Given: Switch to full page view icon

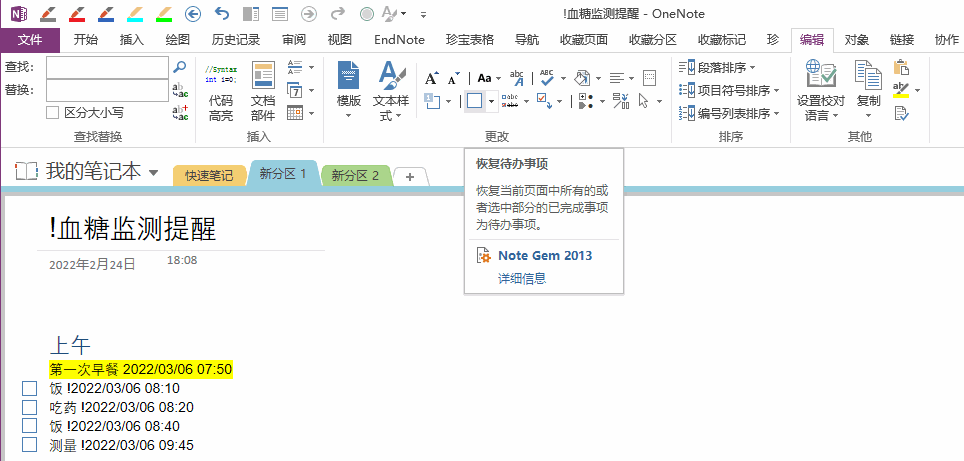Looking at the screenshot, I should tap(280, 13).
